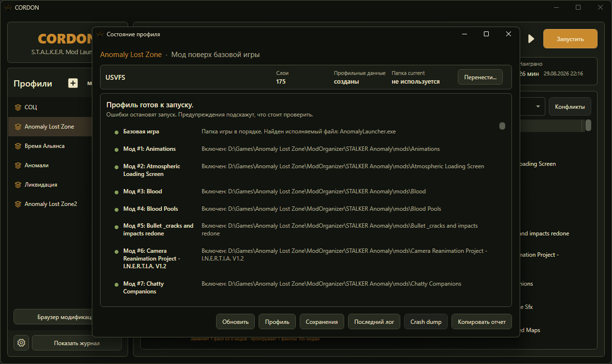Click the Anomaly Lost Zone dialog heading
The width and height of the screenshot is (612, 364).
tap(131, 55)
